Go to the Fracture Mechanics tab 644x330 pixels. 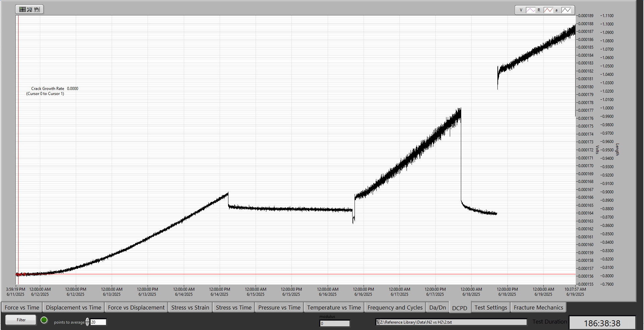coord(538,308)
